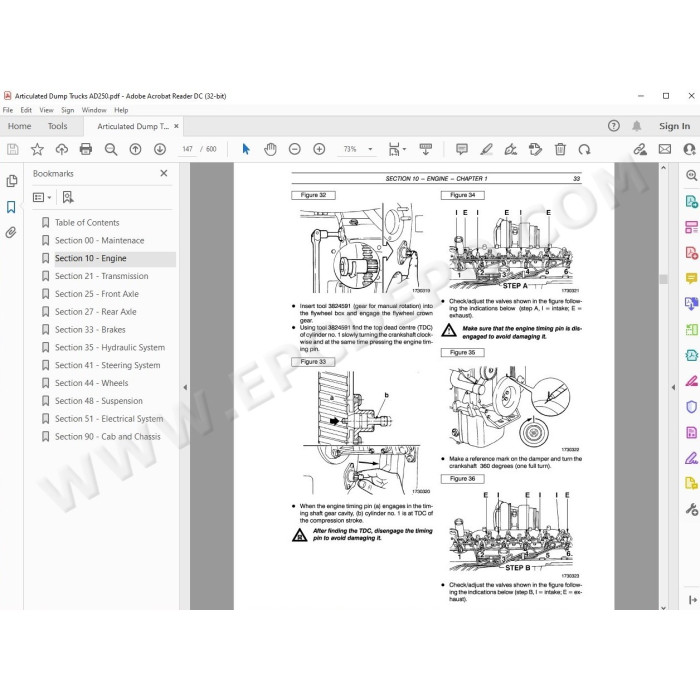The height and width of the screenshot is (700, 700).
Task: Open the attachments paperclip panel
Action: pos(11,232)
